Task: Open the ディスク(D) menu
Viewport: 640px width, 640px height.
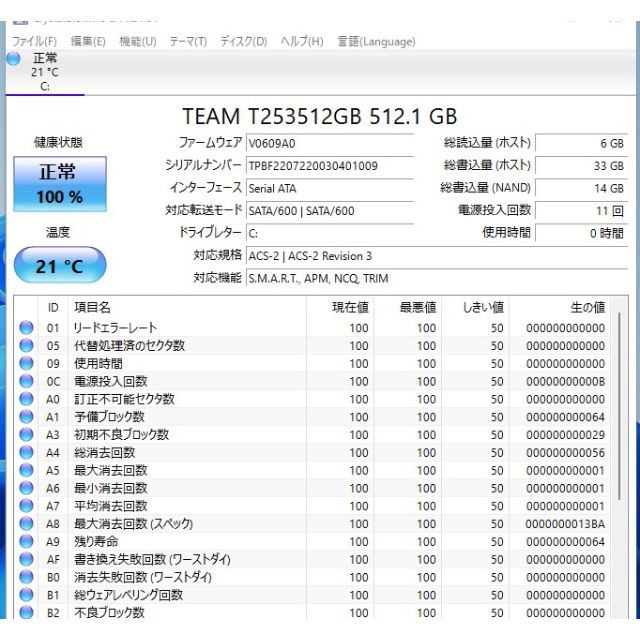Action: [x=244, y=41]
